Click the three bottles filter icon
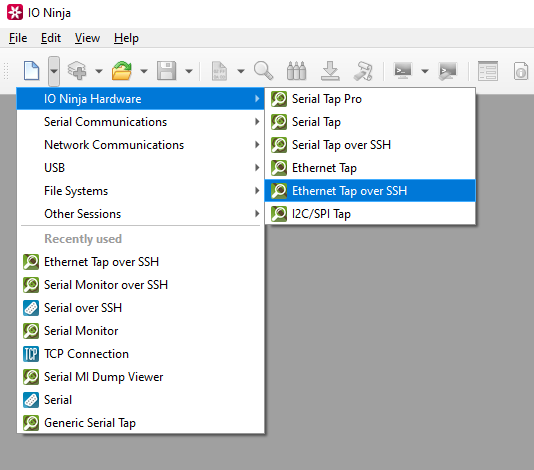This screenshot has width=534, height=470. [296, 71]
